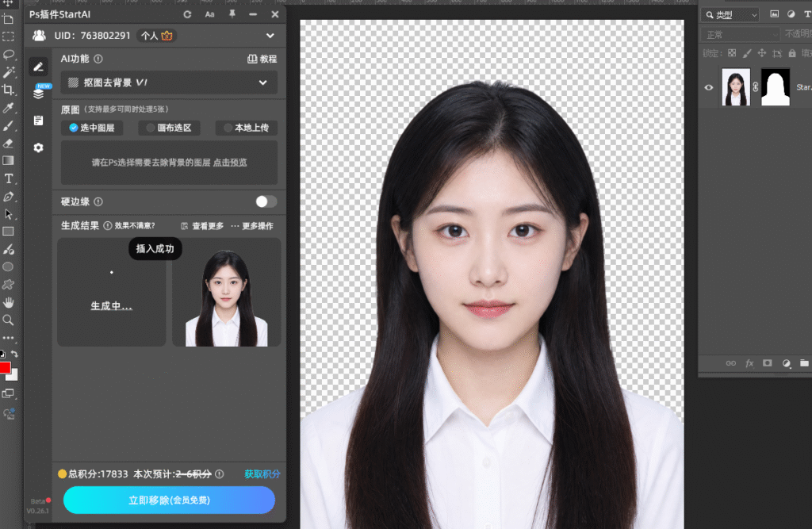Toggle pixel layer filter in Layers panel
This screenshot has width=812, height=529.
point(774,14)
